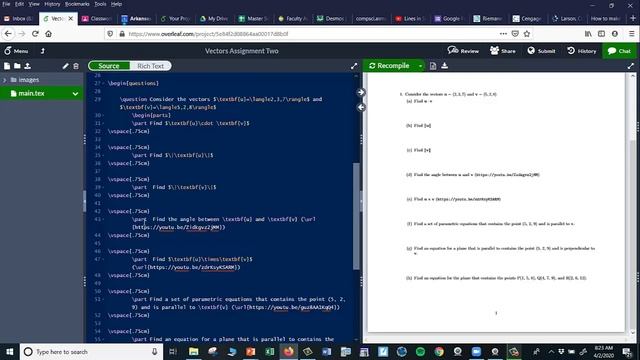The width and height of the screenshot is (640, 360).
Task: Open page actions three-dot menu in address bar
Action: click(503, 34)
